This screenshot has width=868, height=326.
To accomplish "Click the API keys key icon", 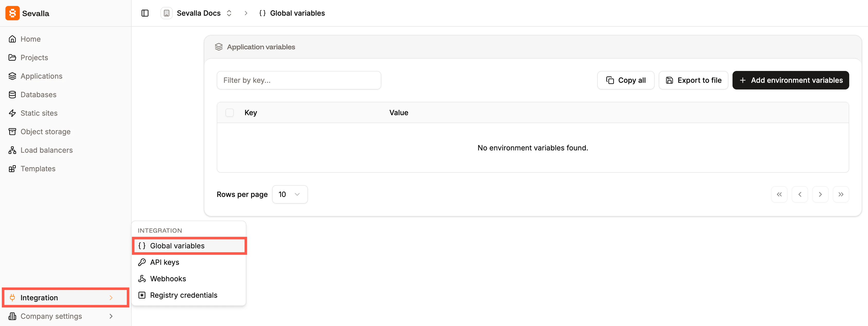I will [142, 262].
